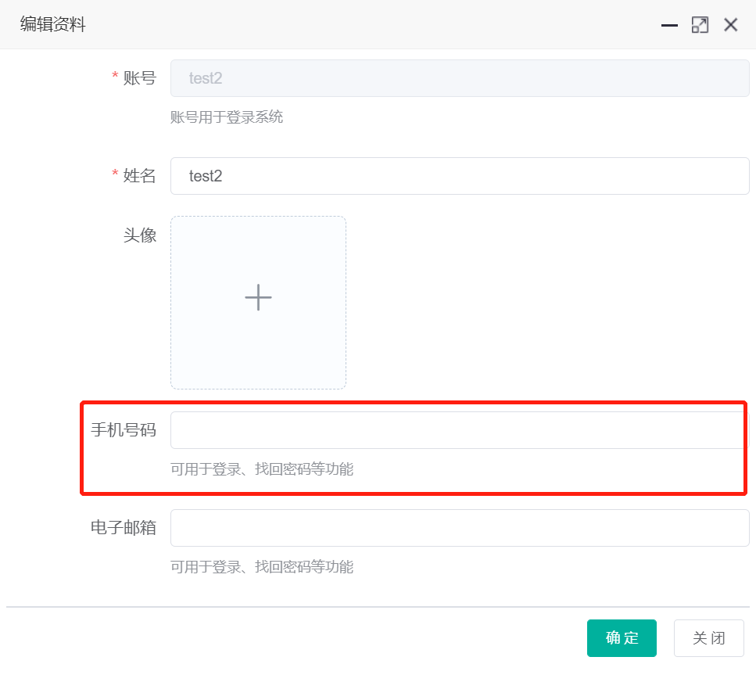The image size is (756, 700).
Task: Click the 账号 field label
Action: coord(139,78)
